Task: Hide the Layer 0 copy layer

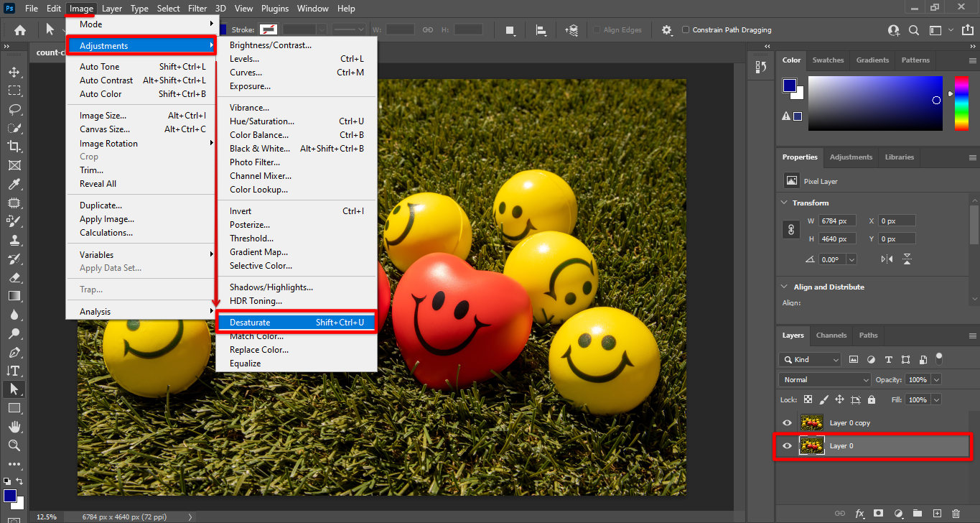Action: [x=787, y=423]
